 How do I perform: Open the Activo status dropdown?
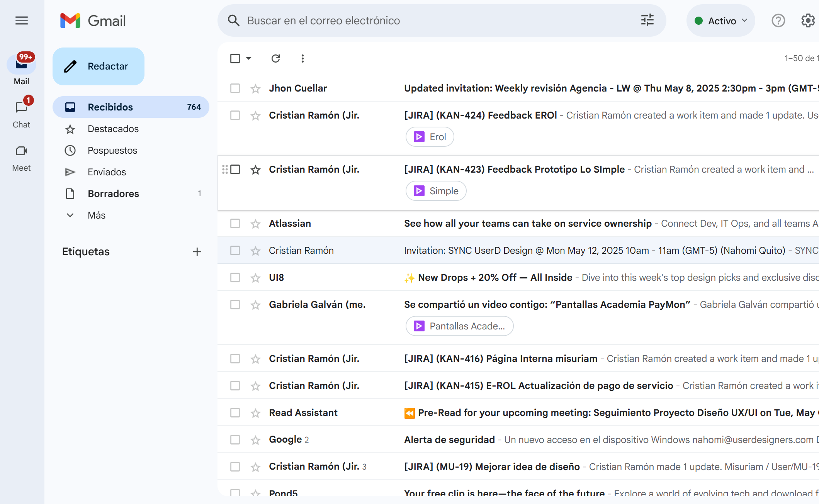pos(721,21)
